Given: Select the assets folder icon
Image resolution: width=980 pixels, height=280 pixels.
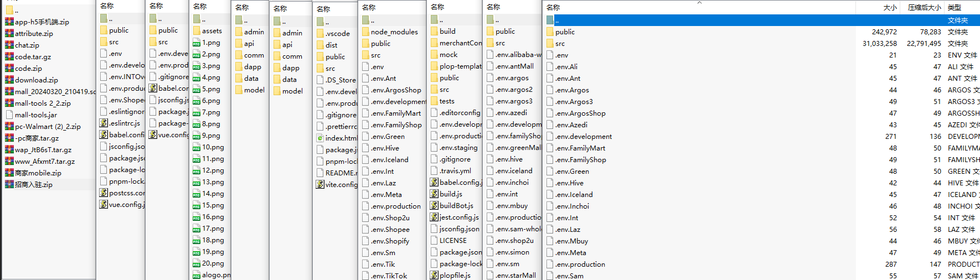Looking at the screenshot, I should pos(197,30).
